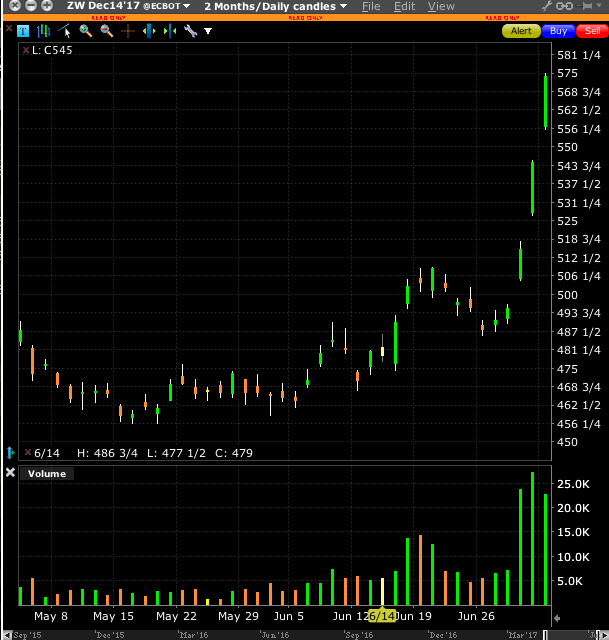Open the View menu

coord(441,6)
